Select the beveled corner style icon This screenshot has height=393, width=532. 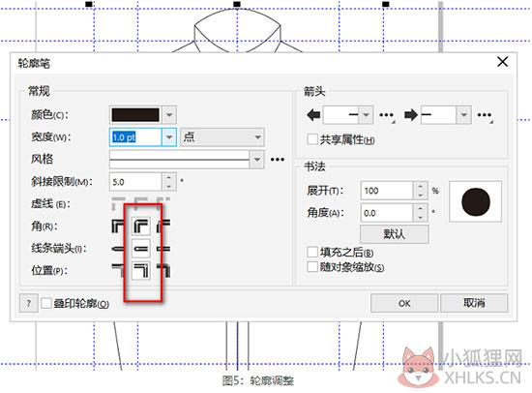pyautogui.click(x=163, y=227)
